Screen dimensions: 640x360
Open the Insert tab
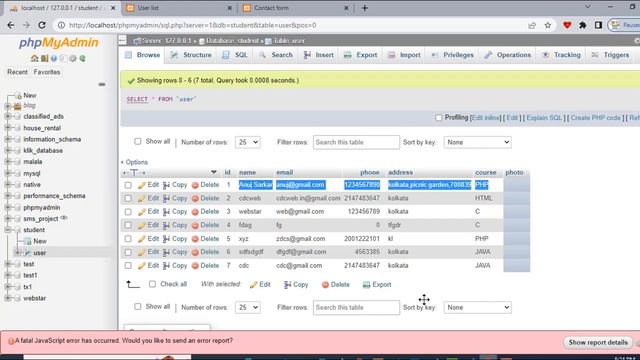(318, 55)
